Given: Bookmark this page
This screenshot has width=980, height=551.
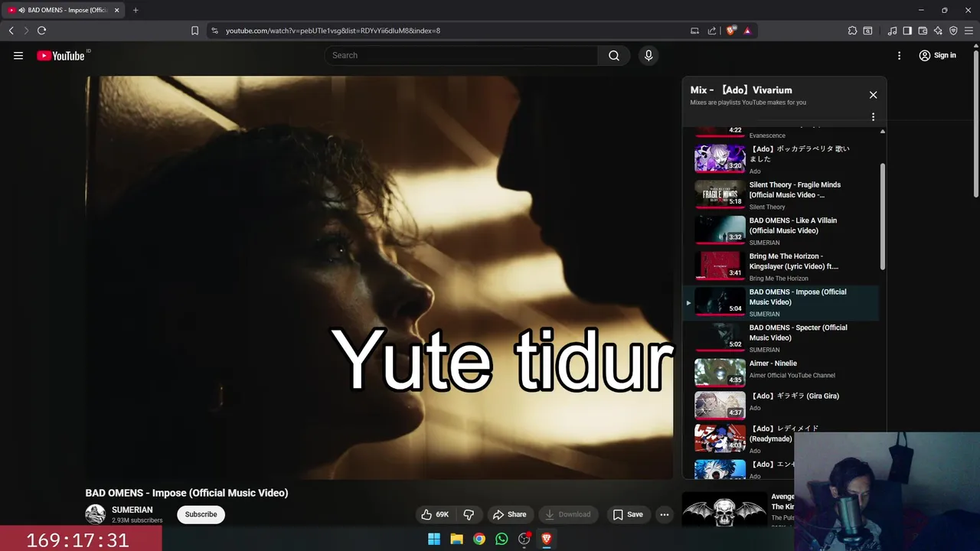Looking at the screenshot, I should click(194, 31).
